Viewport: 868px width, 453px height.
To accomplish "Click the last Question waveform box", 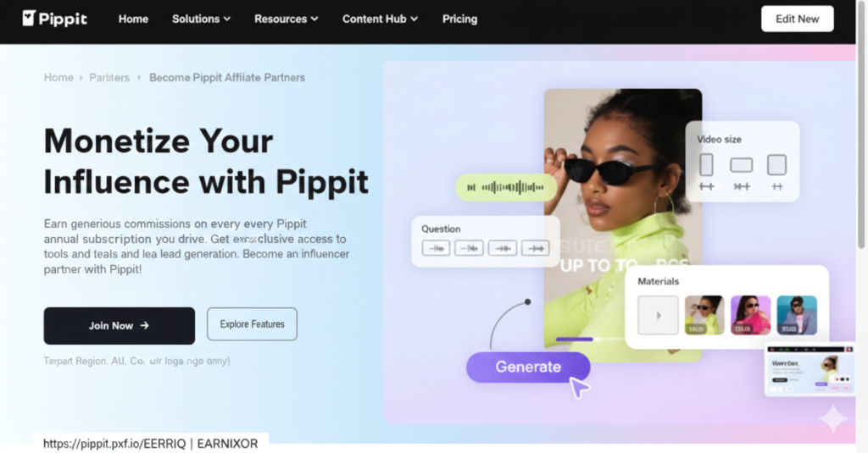I will tap(536, 248).
